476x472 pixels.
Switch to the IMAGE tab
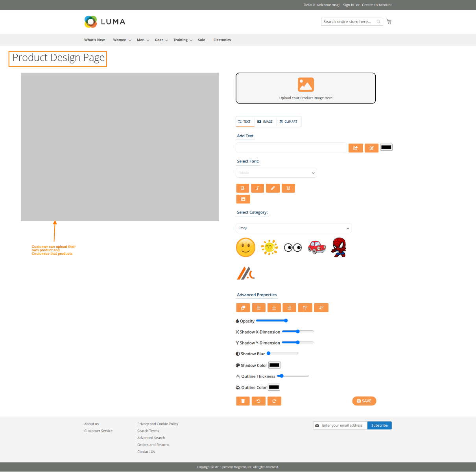[265, 122]
